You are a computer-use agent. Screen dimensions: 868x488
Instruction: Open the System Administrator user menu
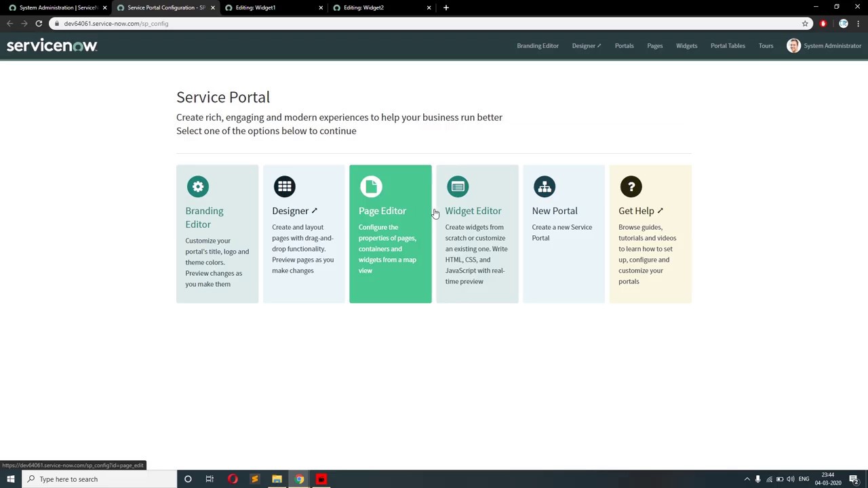(x=824, y=45)
